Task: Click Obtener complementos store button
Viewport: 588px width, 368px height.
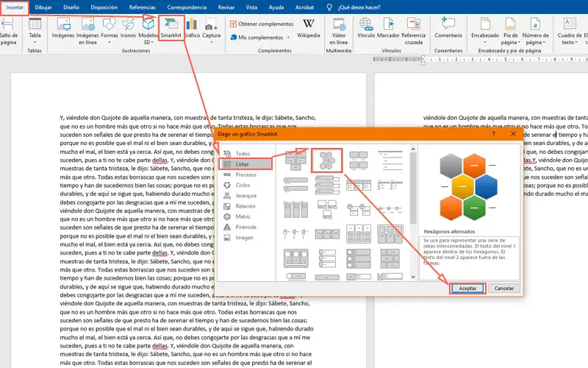Action: [261, 24]
